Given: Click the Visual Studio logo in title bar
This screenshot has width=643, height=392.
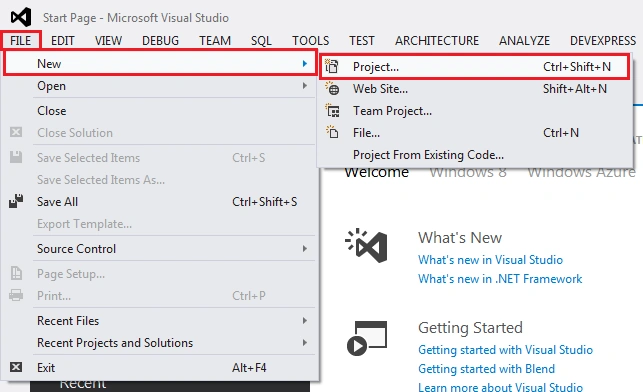Looking at the screenshot, I should pyautogui.click(x=21, y=17).
